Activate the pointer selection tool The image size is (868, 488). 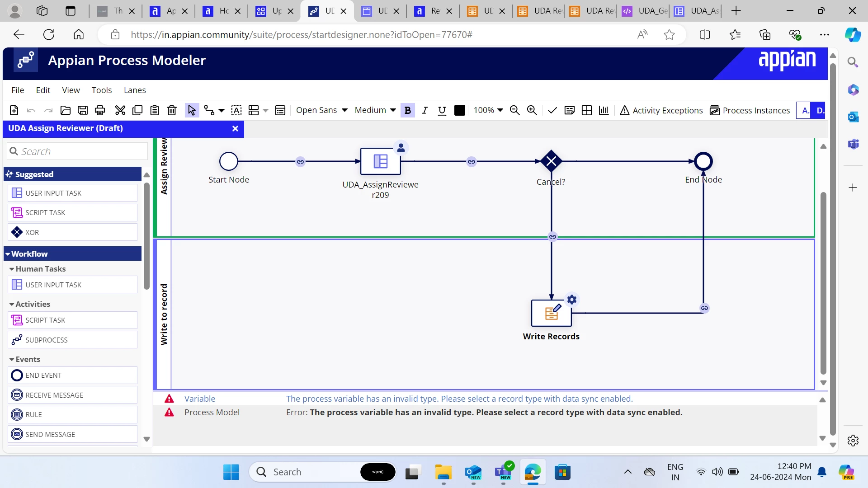pyautogui.click(x=192, y=110)
